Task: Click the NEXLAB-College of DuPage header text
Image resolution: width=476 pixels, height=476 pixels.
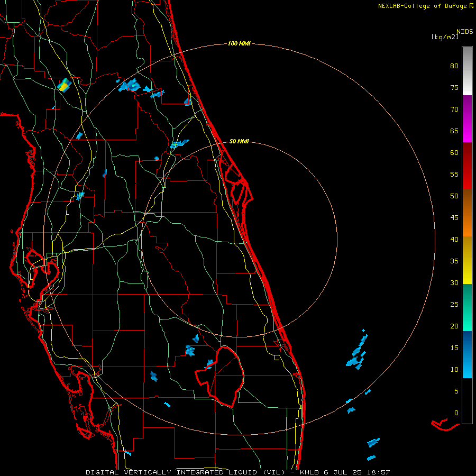Action: [422, 6]
